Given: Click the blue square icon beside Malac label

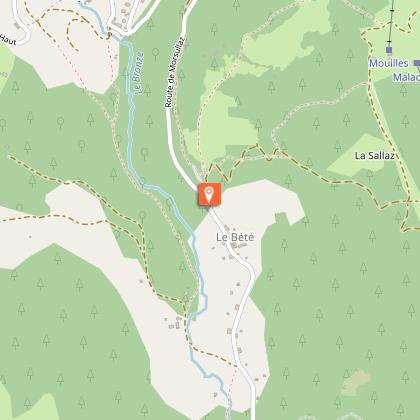Looking at the screenshot, I should coord(417,63).
